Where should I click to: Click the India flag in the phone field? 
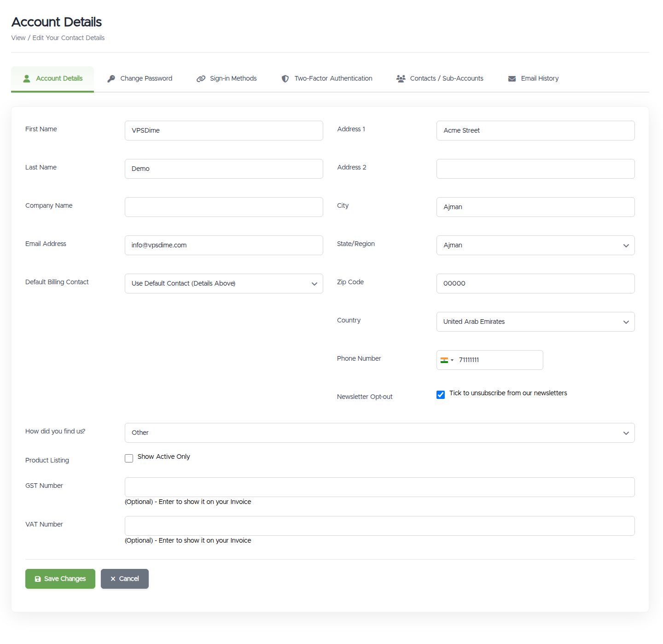tap(444, 360)
